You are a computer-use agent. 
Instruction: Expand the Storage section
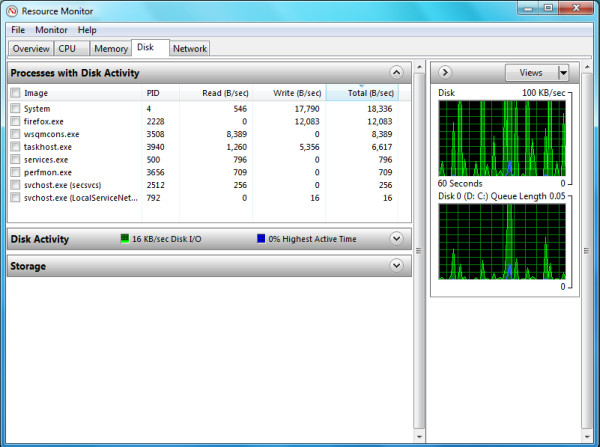[396, 265]
